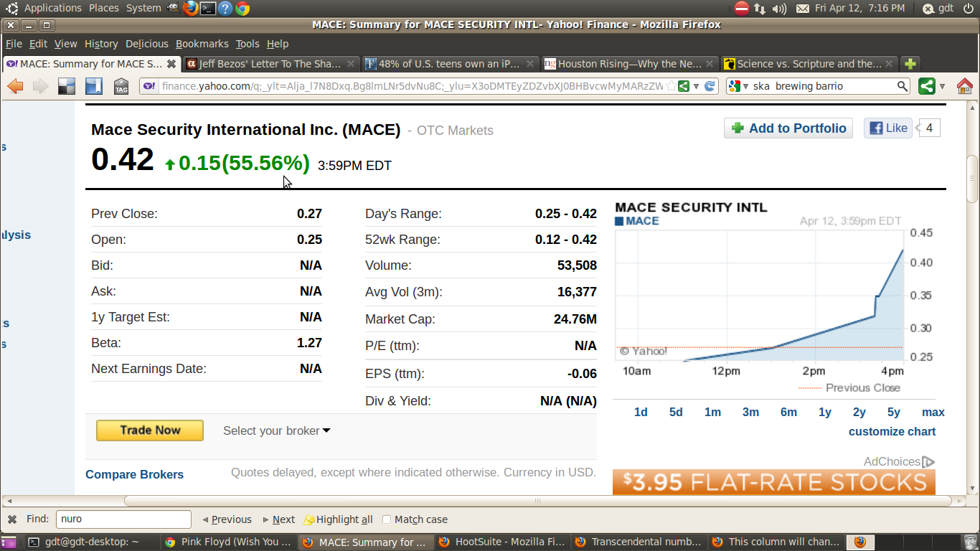Toggle the Match case checkbox
This screenshot has height=551, width=980.
click(387, 519)
